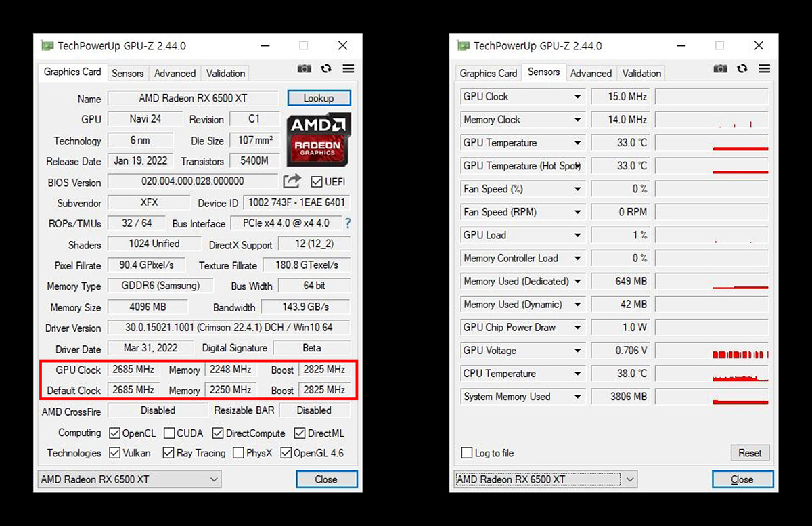The width and height of the screenshot is (812, 526).
Task: Open hamburger menu in Sensors window
Action: (764, 69)
